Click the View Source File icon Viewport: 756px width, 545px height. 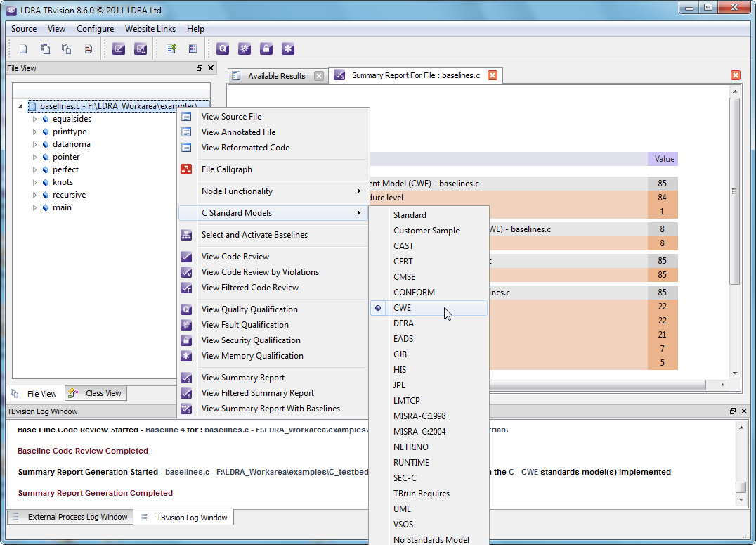186,117
